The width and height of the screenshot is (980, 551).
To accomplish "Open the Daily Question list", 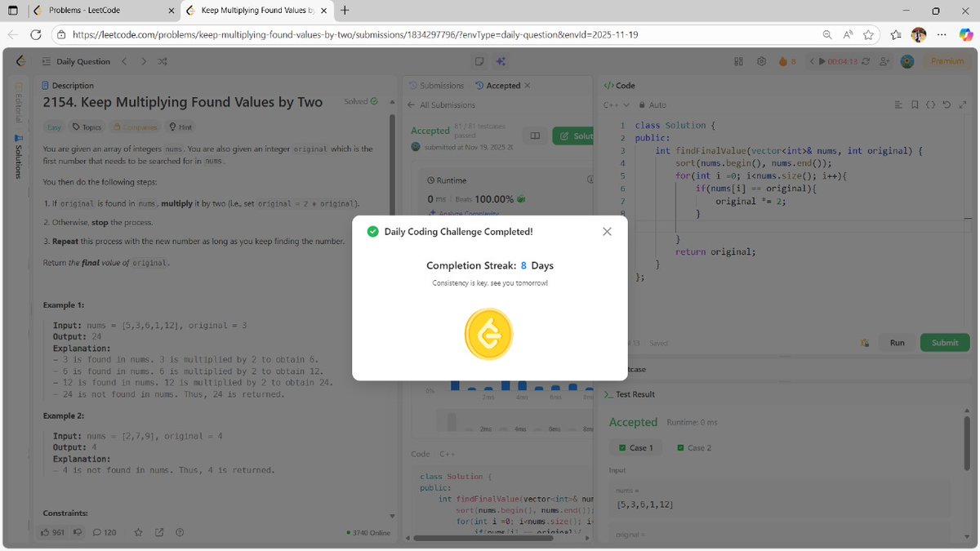I will (76, 61).
